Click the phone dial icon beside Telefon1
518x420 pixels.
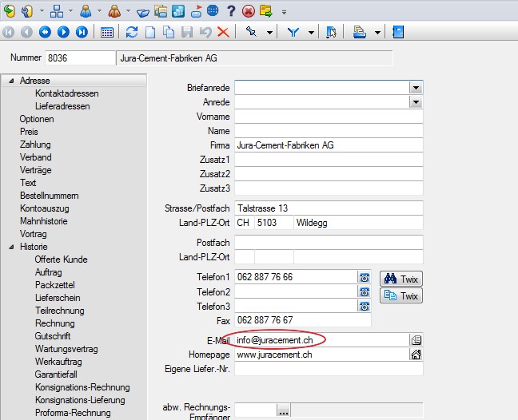coord(365,278)
